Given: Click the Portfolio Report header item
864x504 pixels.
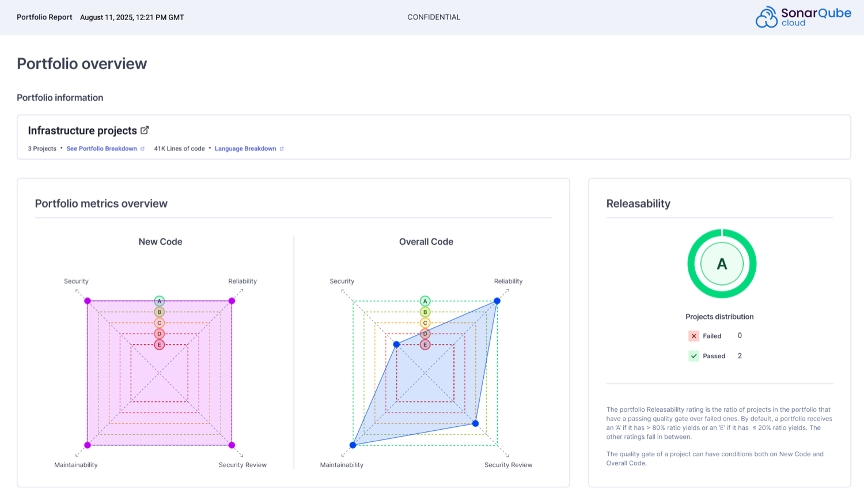Looking at the screenshot, I should pos(44,17).
